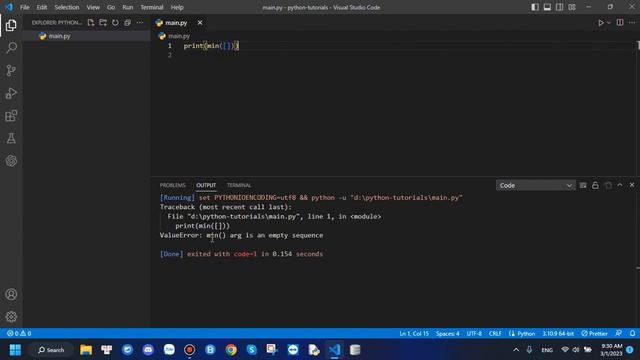Open the Accounts menu
Viewport: 640px width, 360px height.
click(11, 294)
